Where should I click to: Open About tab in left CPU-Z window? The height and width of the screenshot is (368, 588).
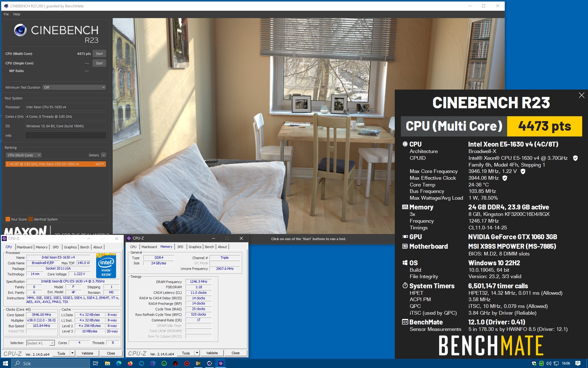pyautogui.click(x=98, y=247)
